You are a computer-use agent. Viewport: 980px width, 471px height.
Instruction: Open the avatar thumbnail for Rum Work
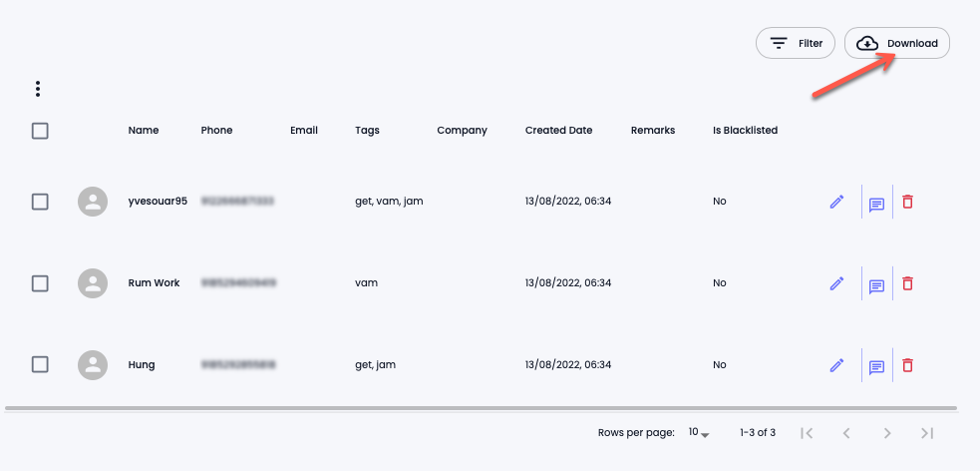(93, 283)
